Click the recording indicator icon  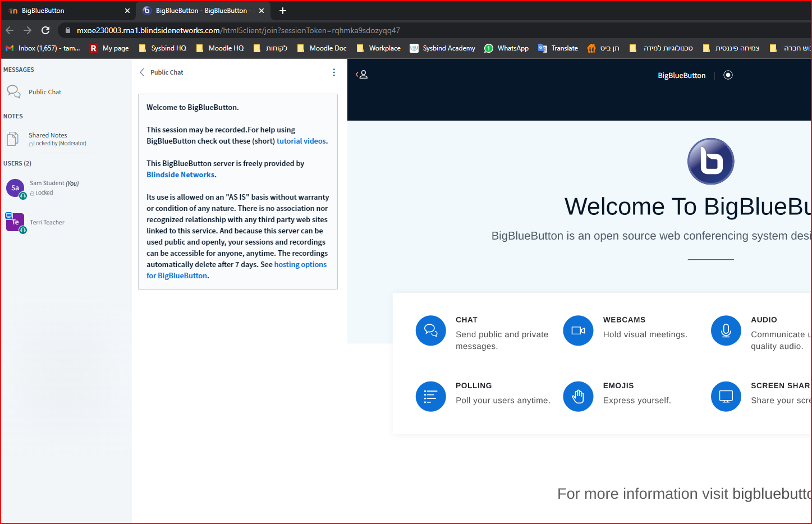coord(728,75)
